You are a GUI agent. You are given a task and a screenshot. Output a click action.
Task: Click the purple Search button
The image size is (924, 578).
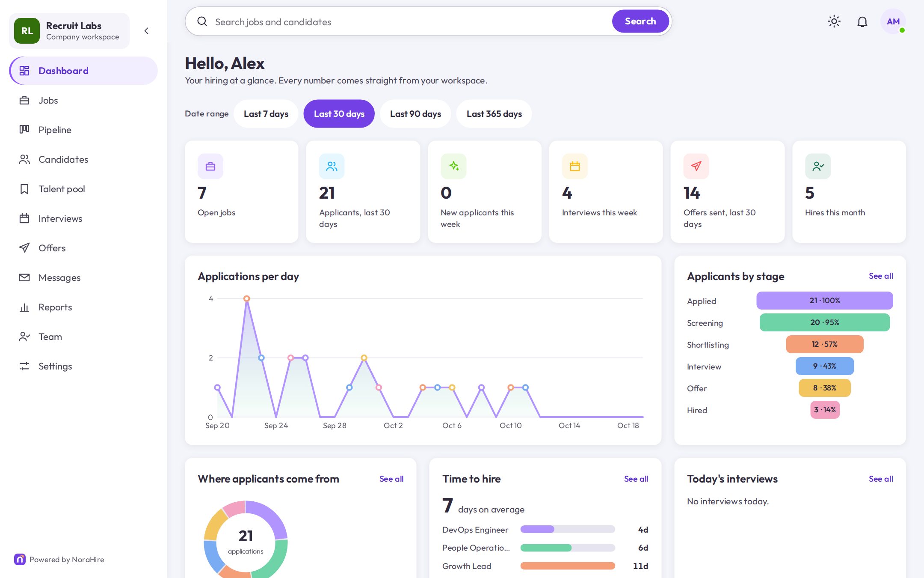(640, 21)
